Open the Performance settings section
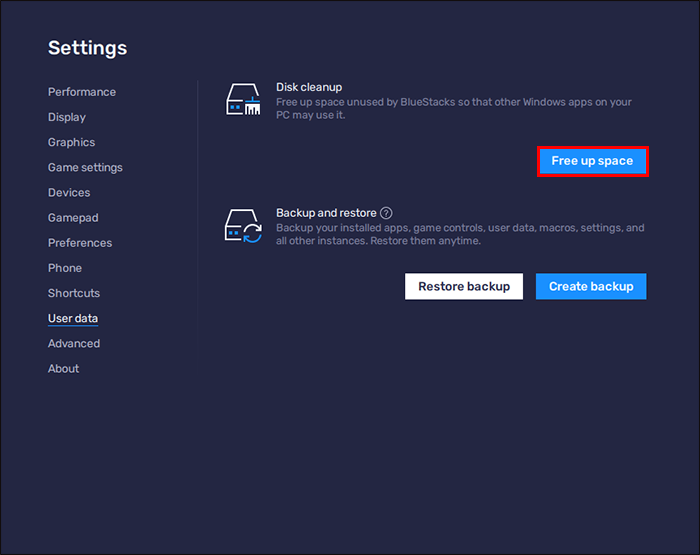 [x=82, y=92]
